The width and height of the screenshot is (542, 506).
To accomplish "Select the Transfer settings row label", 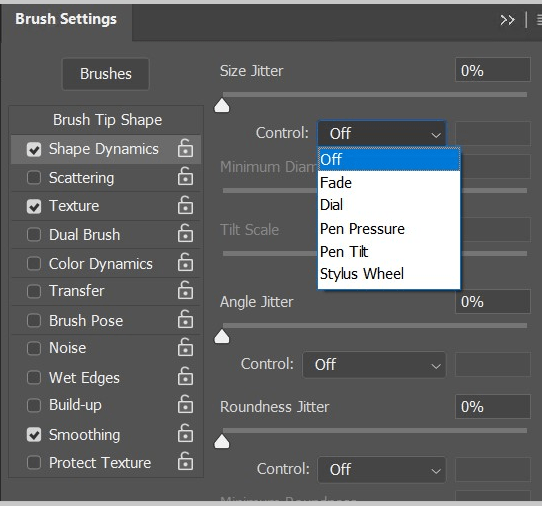I will click(x=76, y=291).
